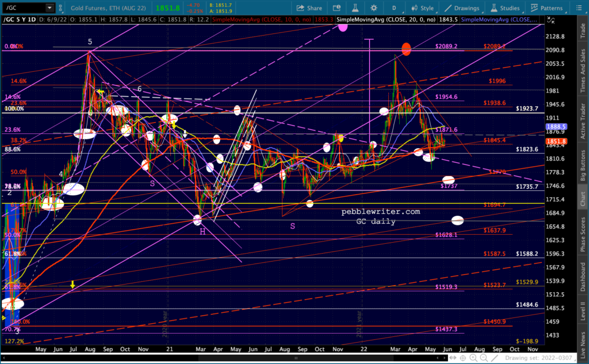
Task: Click the horizontal scrollbar under the chart
Action: click(296, 358)
